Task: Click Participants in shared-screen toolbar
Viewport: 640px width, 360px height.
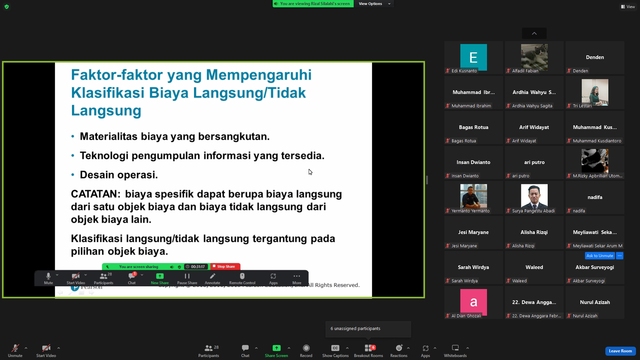Action: (104, 278)
